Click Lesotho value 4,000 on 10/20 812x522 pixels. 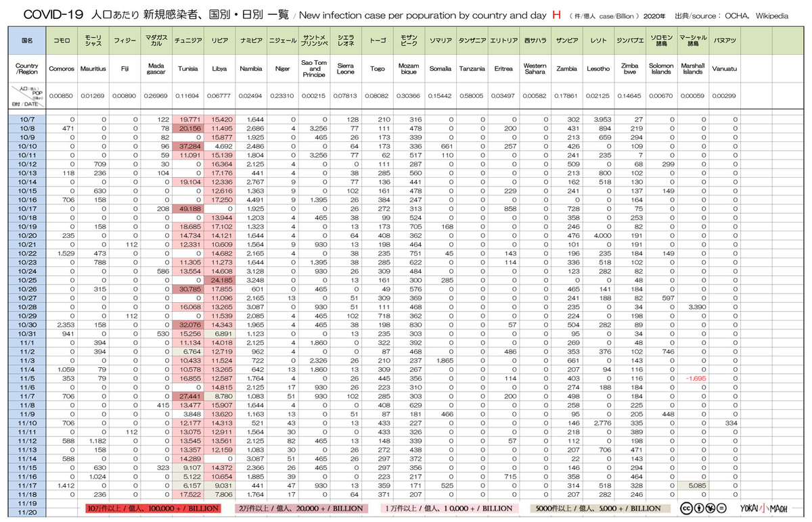click(x=603, y=236)
